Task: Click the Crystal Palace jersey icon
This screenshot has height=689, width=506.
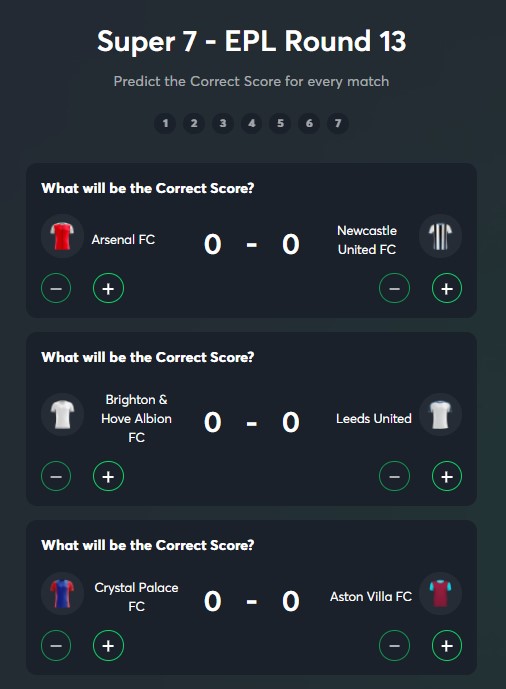Action: (x=62, y=593)
